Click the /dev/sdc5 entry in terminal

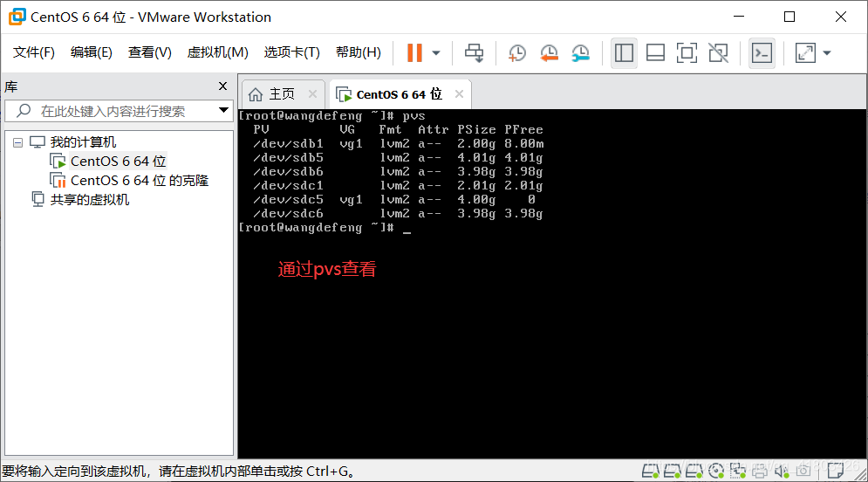click(288, 199)
